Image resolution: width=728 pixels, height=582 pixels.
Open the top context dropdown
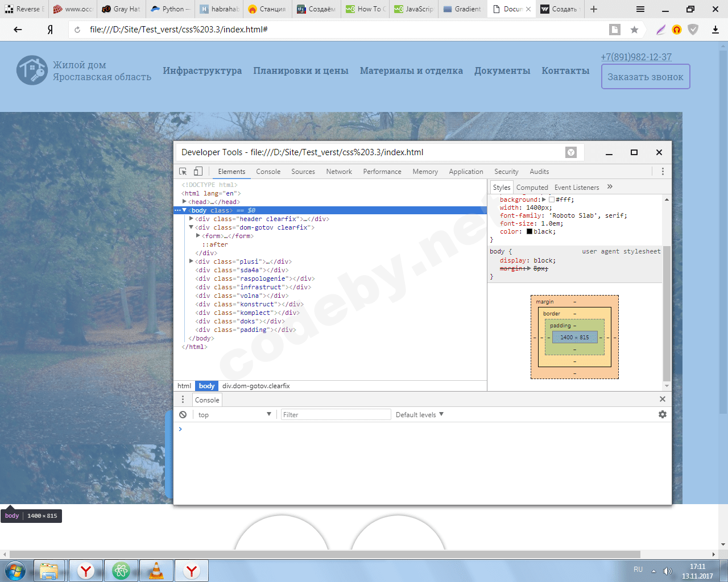point(234,414)
